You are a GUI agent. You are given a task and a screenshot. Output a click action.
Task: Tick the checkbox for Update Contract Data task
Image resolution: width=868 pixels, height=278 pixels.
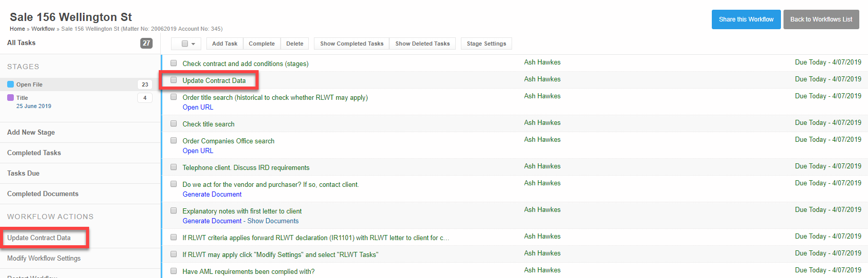click(x=174, y=80)
